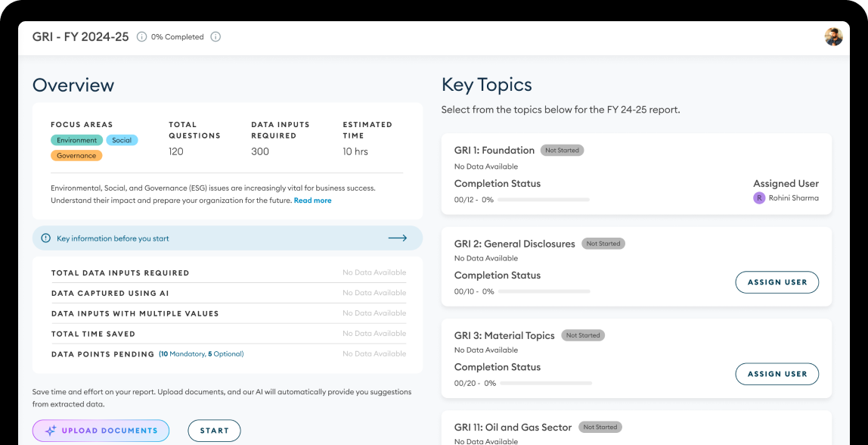
Task: Click the info icon next to GRI title
Action: tap(141, 37)
